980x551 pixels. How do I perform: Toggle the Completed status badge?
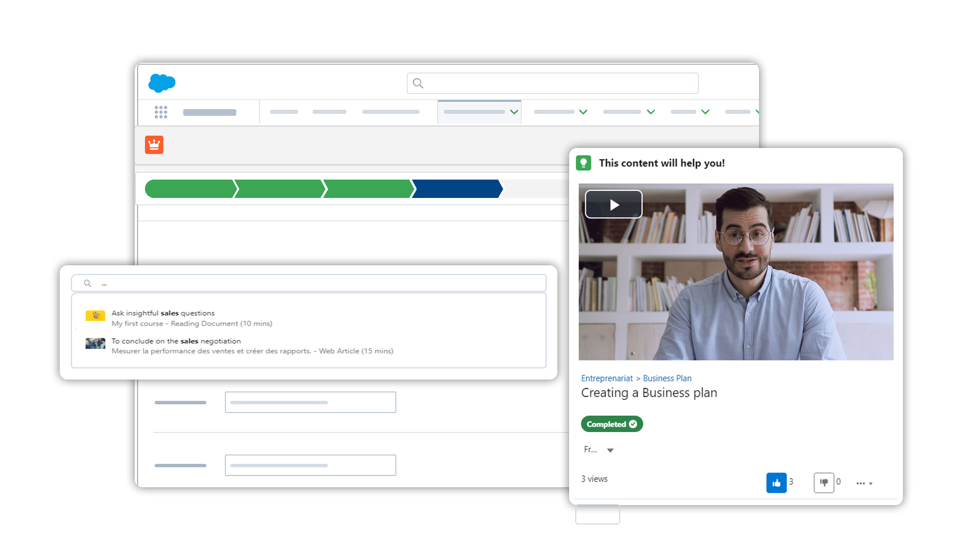[x=611, y=424]
